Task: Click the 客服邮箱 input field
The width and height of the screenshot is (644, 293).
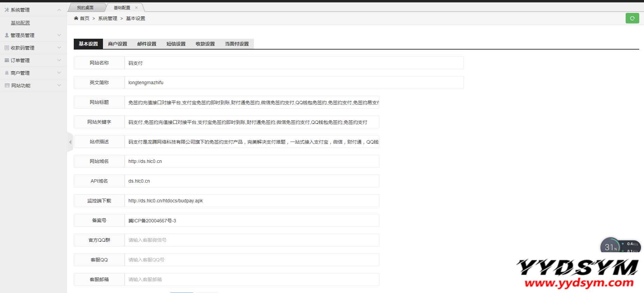Action: [252, 279]
